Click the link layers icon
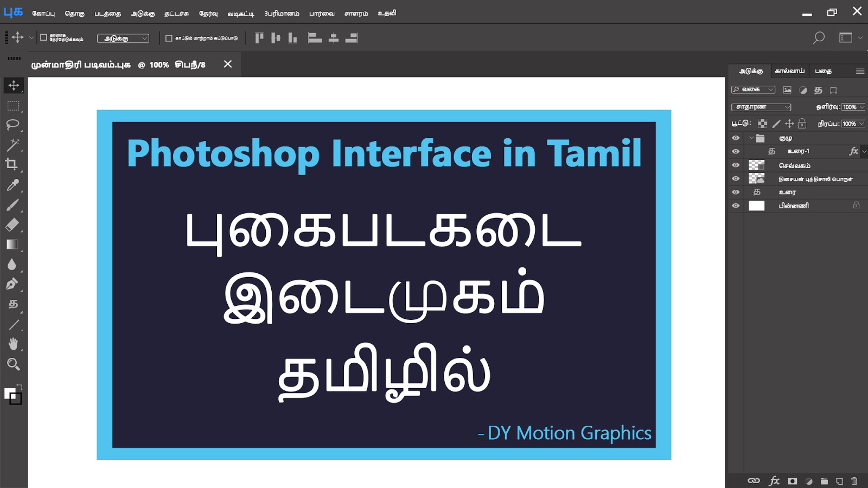Image resolution: width=868 pixels, height=488 pixels. (754, 481)
